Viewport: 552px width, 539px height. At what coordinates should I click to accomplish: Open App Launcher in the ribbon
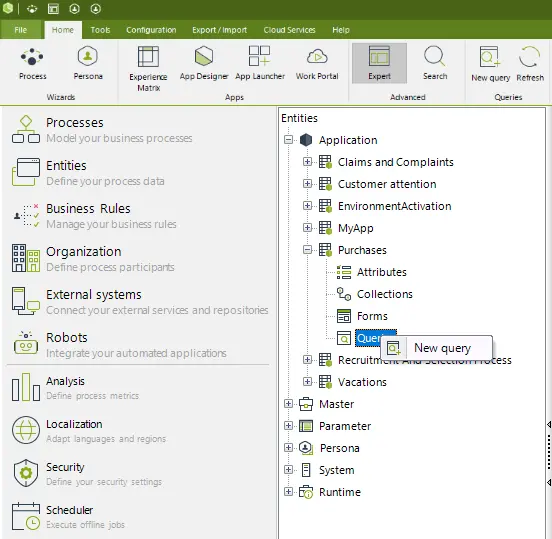coord(260,63)
